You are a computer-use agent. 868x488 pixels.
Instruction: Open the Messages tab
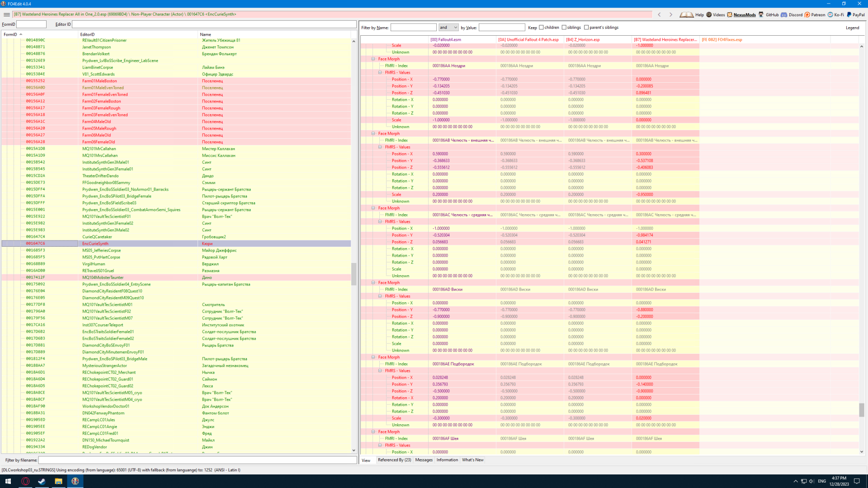tap(424, 460)
